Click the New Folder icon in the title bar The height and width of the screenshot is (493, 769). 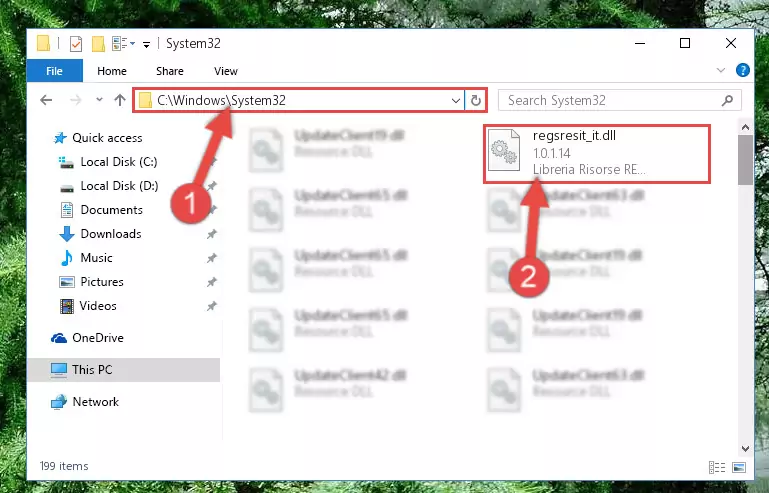pos(98,44)
